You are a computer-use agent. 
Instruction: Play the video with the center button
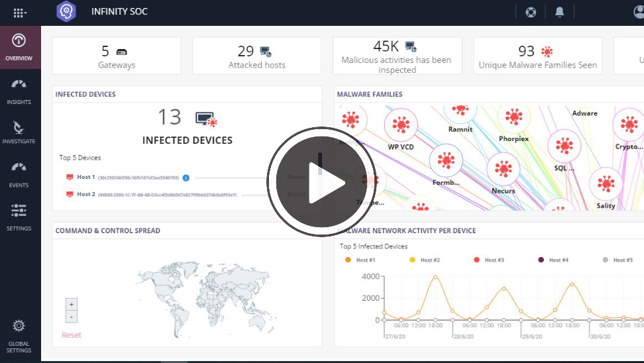(321, 182)
